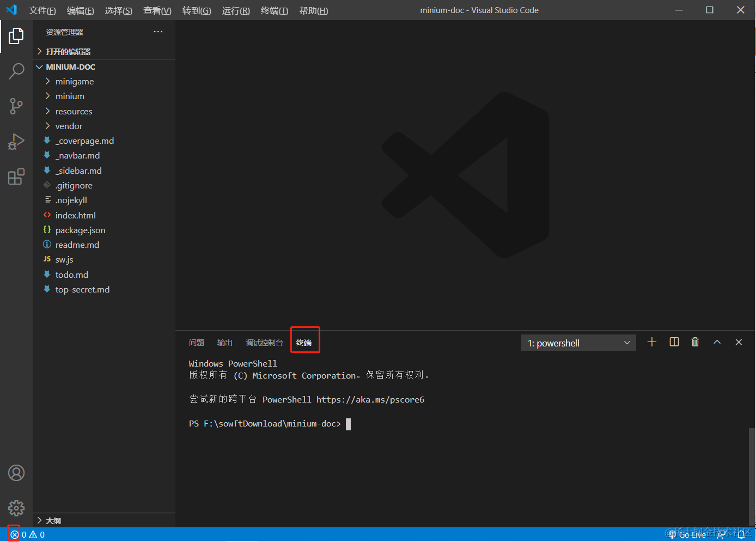The height and width of the screenshot is (542, 756).
Task: Click the VS Code logo in title bar
Action: click(x=11, y=10)
